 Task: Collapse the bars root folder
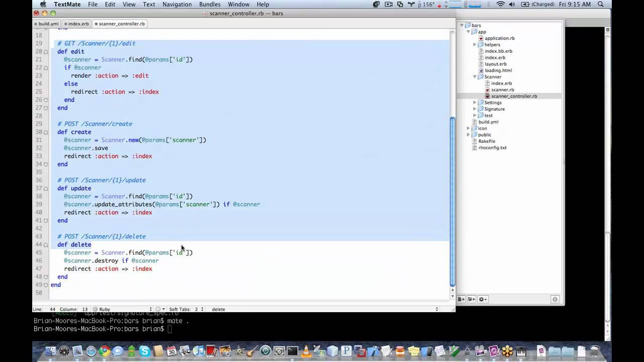pyautogui.click(x=462, y=25)
